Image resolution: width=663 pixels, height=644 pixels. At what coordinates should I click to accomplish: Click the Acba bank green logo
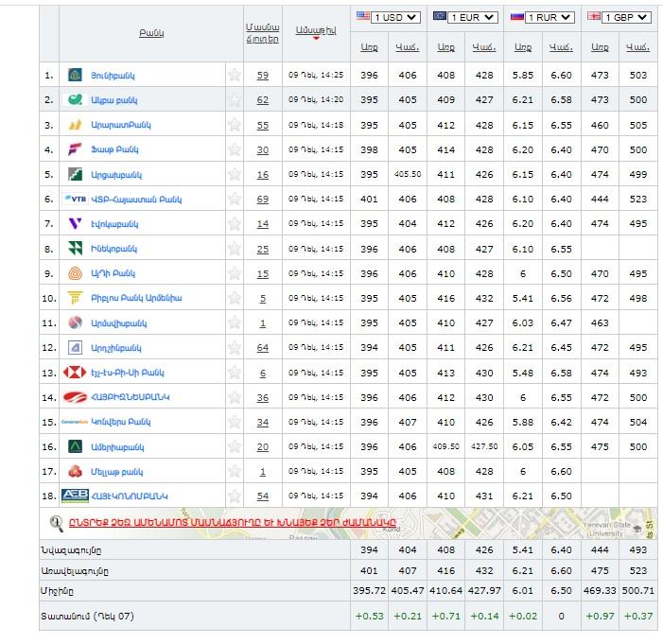point(76,99)
